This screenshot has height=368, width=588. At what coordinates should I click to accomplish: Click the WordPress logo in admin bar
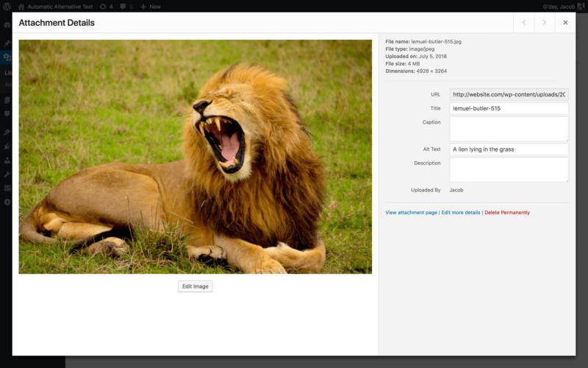point(7,6)
